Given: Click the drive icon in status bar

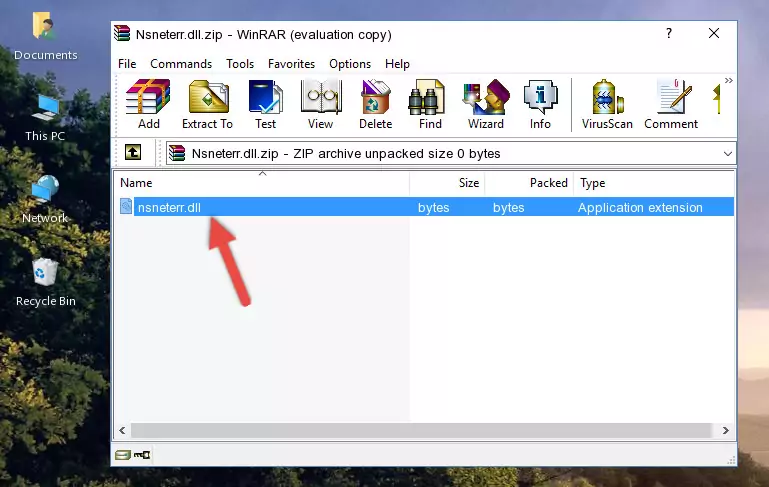Looking at the screenshot, I should coord(123,455).
